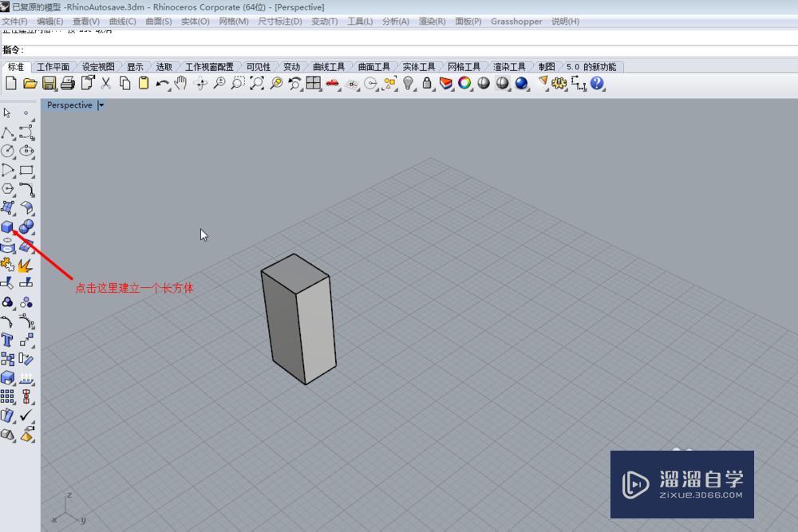Click the four-viewport layout icon
798x532 pixels.
point(314,84)
